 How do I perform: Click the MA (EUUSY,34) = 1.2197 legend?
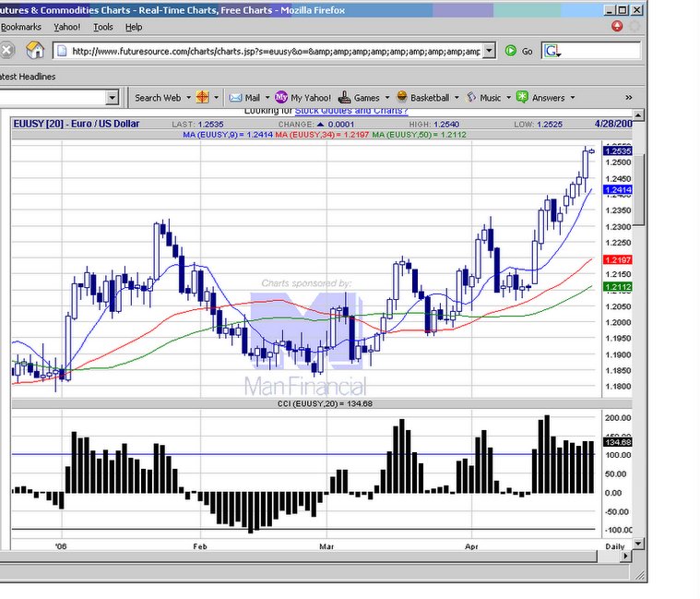point(322,135)
